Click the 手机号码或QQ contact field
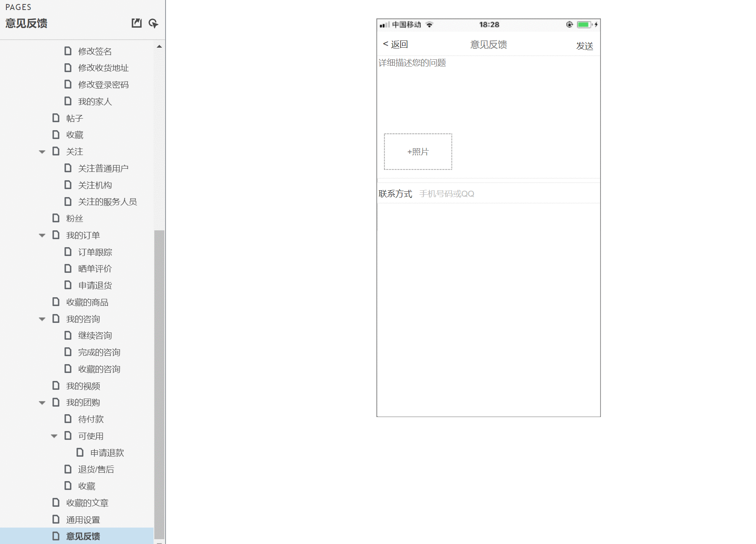 click(x=447, y=194)
